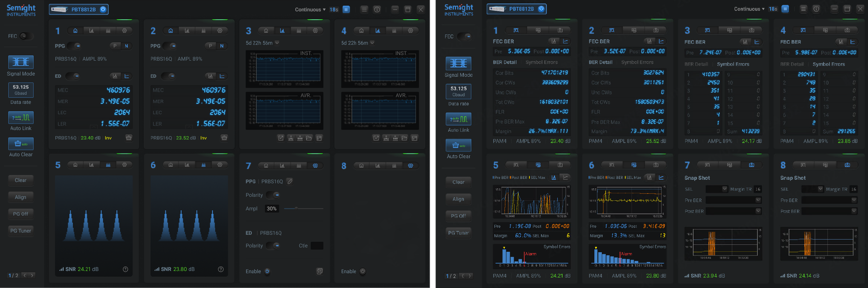
Task: Click the PG Off button in right window
Action: point(459,216)
